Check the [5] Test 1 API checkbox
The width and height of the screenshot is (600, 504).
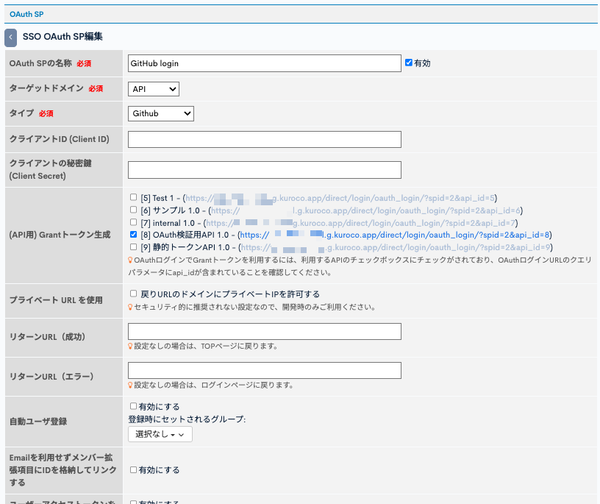point(133,197)
